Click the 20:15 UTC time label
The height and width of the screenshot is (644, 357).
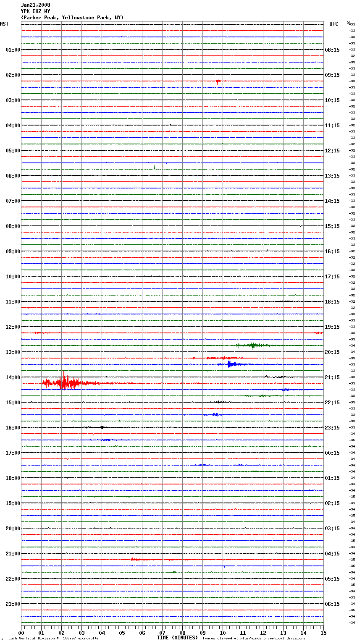pos(332,352)
